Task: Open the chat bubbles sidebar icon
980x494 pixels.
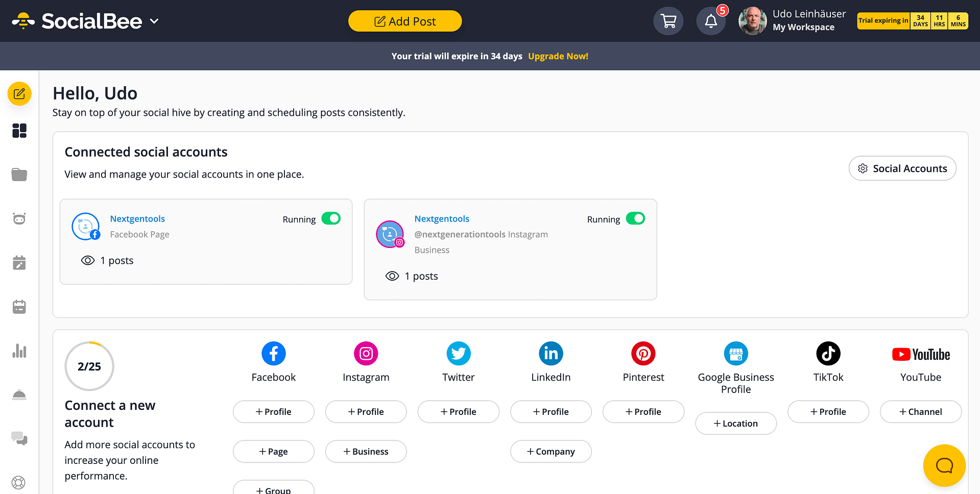Action: pos(19,438)
